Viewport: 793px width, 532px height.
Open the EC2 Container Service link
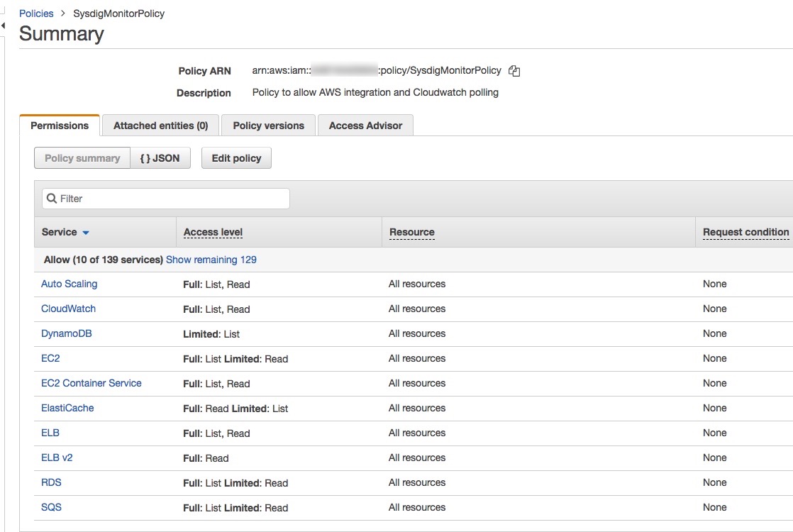91,383
